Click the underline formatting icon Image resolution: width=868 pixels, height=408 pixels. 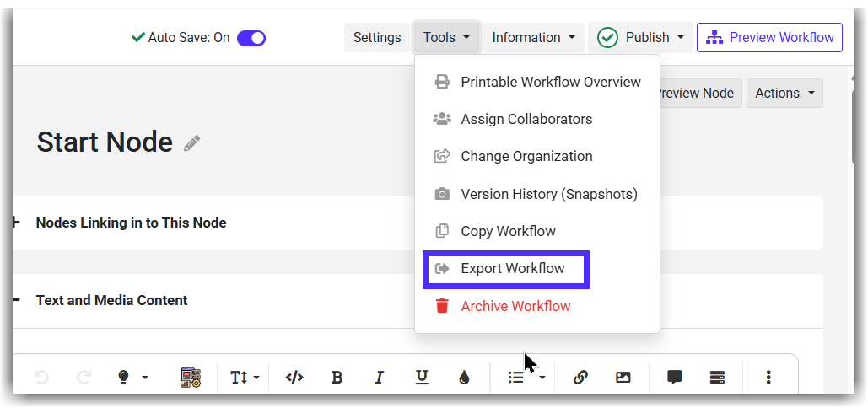click(422, 378)
